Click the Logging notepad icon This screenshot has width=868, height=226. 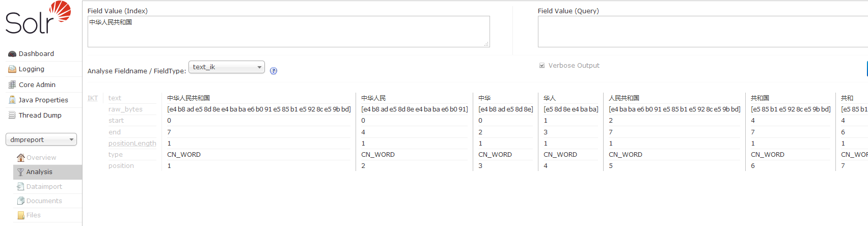12,69
